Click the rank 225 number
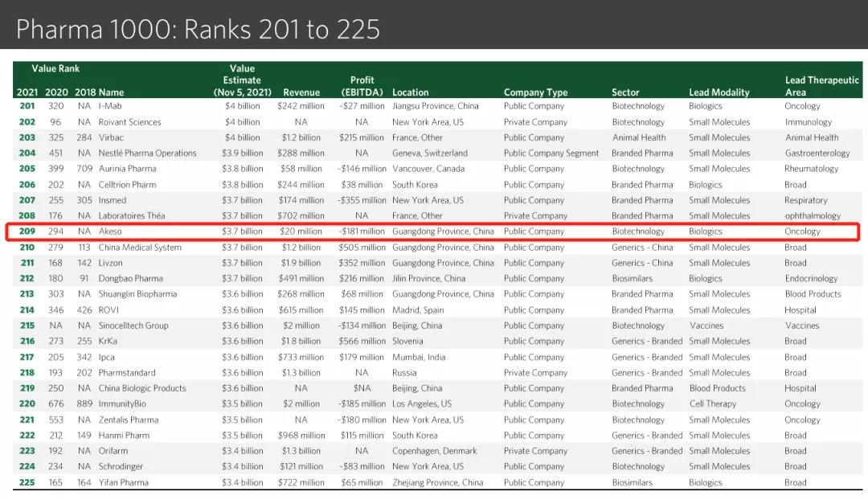Screen dimensions: 868x500 [27, 483]
